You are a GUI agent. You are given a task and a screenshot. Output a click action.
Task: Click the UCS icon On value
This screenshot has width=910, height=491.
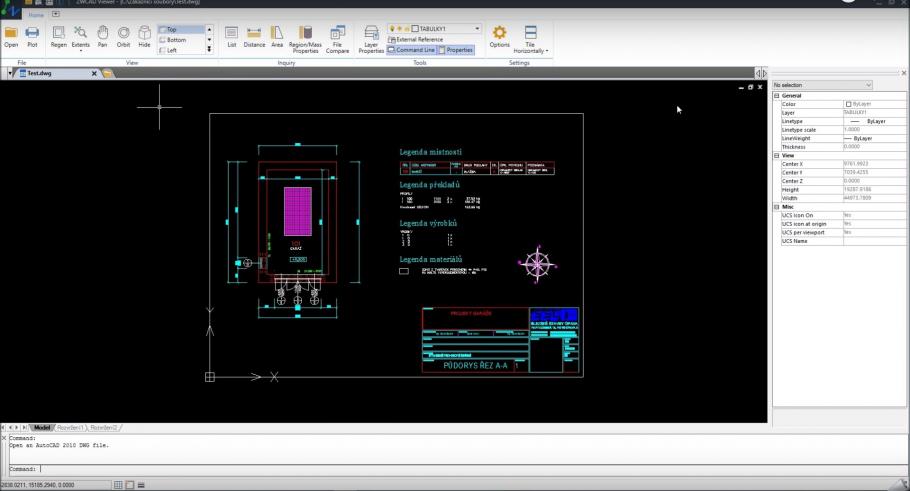(x=874, y=215)
